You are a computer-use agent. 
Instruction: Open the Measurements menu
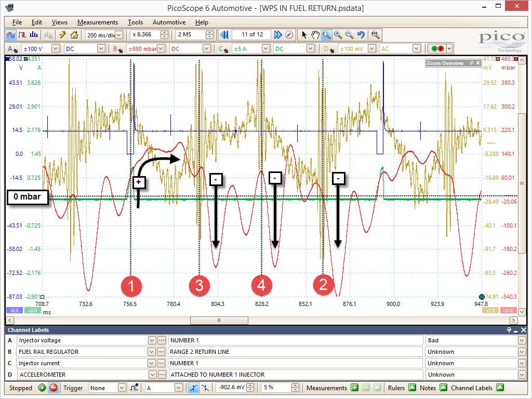[98, 22]
